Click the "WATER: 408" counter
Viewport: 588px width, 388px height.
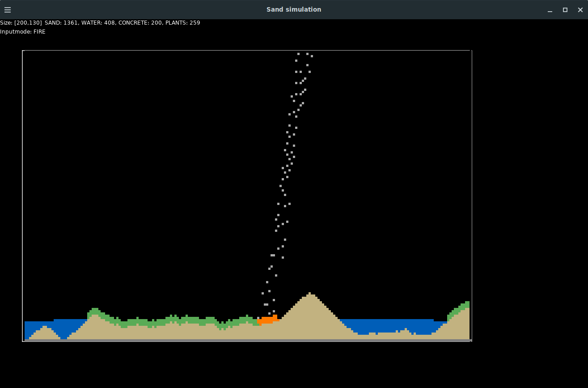click(x=97, y=23)
